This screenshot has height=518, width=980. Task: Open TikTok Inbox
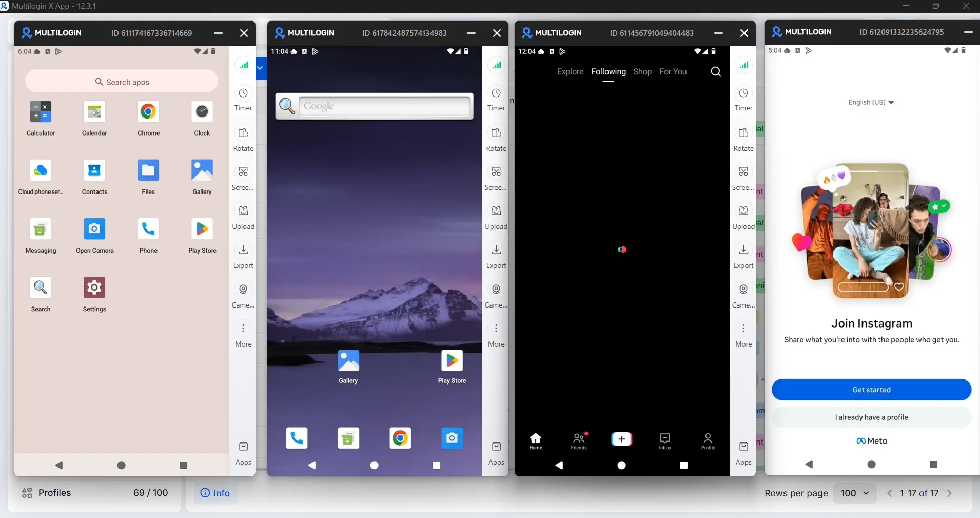coord(665,441)
